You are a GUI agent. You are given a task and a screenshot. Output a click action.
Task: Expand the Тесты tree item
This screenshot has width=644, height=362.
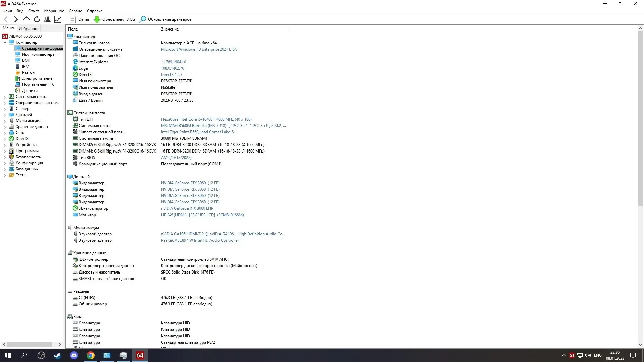(x=5, y=175)
